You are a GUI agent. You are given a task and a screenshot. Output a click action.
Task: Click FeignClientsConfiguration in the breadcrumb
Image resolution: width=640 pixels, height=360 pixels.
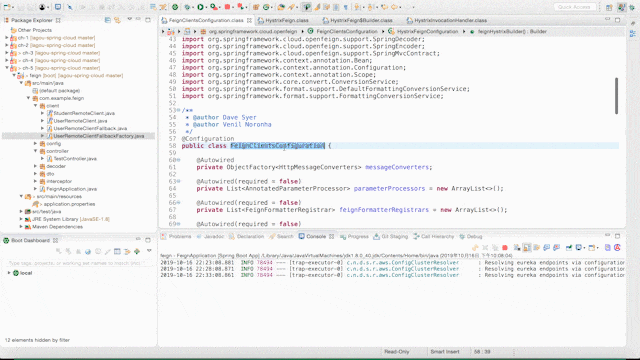pyautogui.click(x=347, y=31)
